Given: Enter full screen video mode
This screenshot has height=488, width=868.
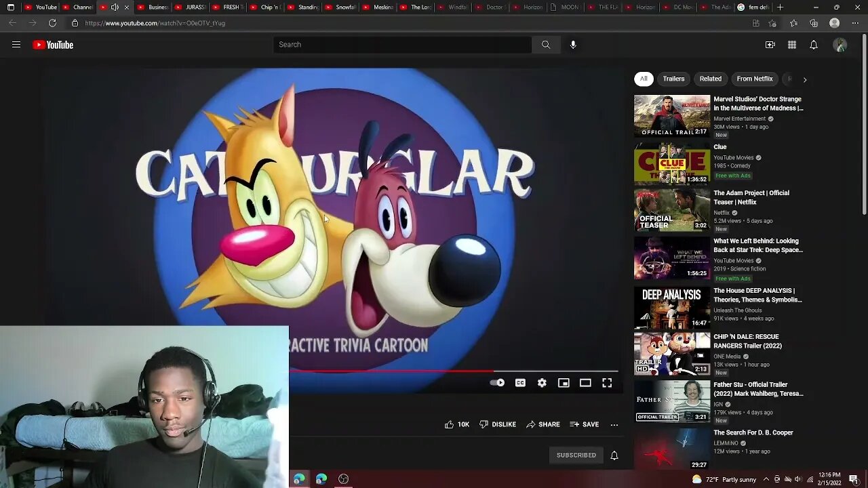Looking at the screenshot, I should click(607, 383).
